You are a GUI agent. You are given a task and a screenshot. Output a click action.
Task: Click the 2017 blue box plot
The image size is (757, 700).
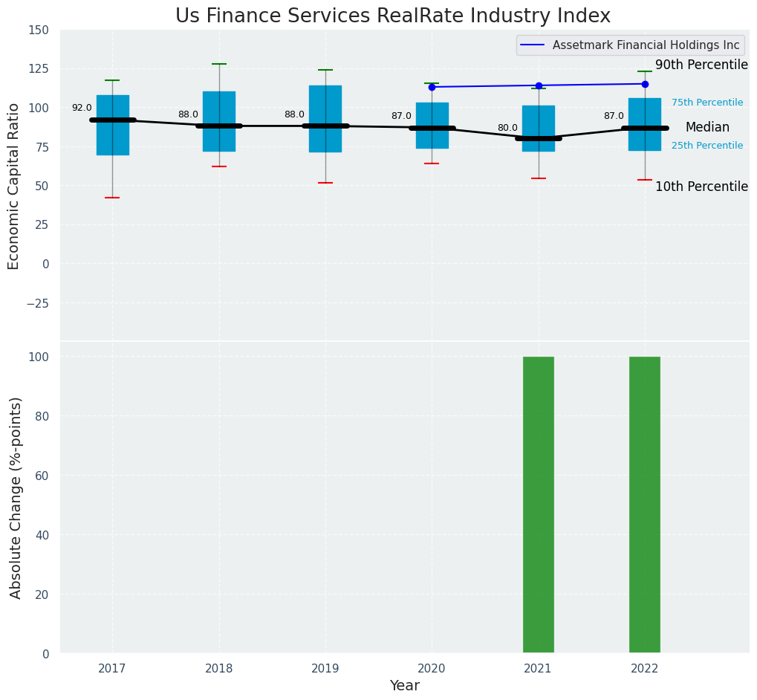click(113, 141)
